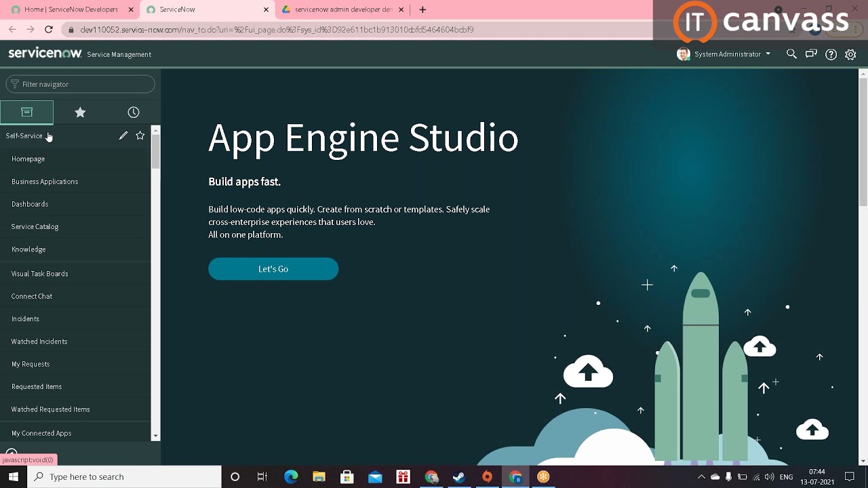Open the Favorites star tab in navigator
The height and width of the screenshot is (488, 868).
tap(80, 112)
